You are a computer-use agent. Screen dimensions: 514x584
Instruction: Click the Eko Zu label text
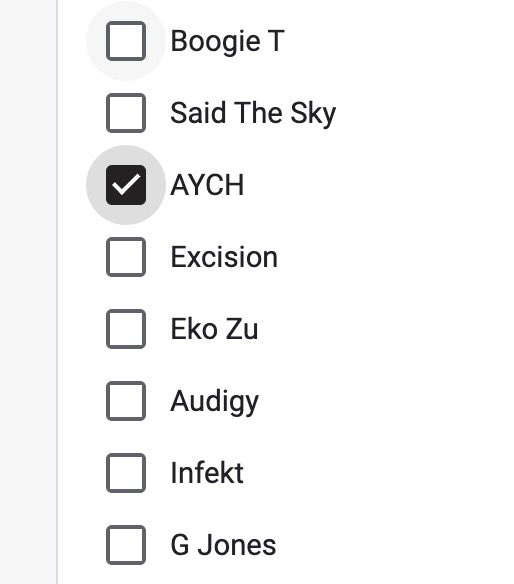pyautogui.click(x=214, y=329)
